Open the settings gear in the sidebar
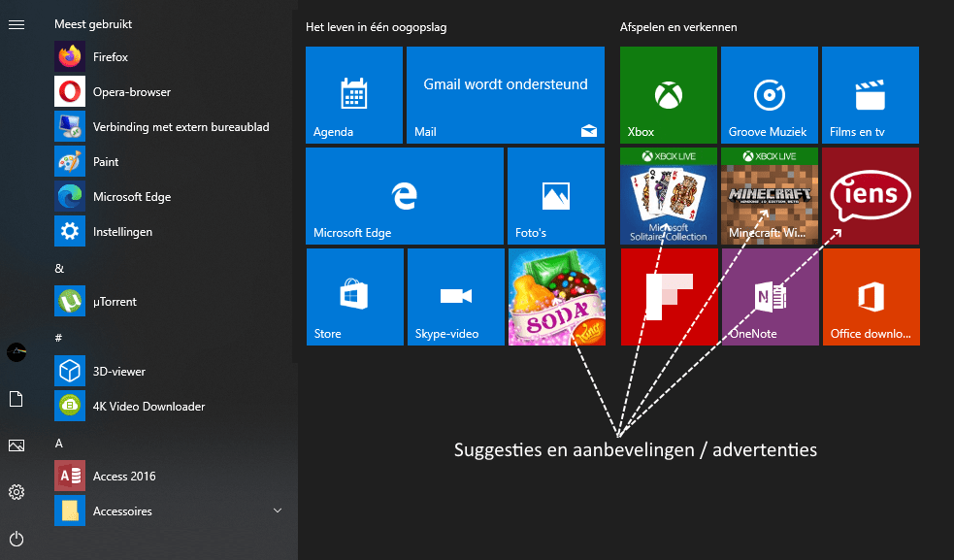This screenshot has height=560, width=954. tap(16, 492)
